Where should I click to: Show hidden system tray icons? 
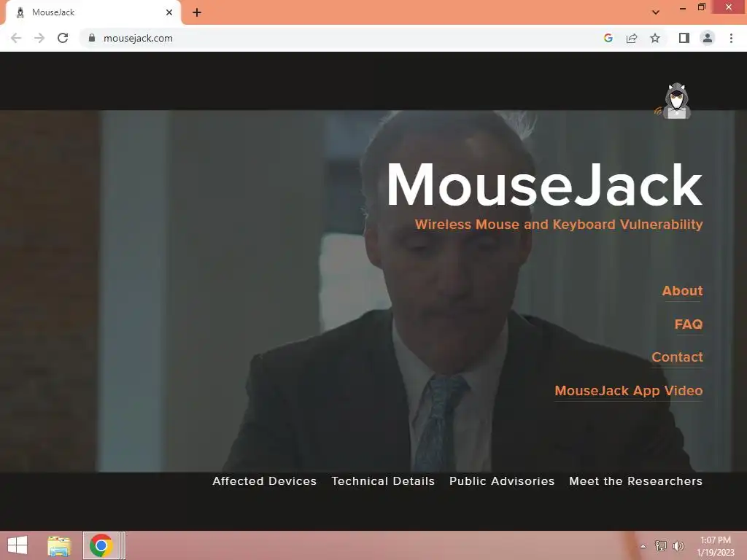(x=643, y=546)
